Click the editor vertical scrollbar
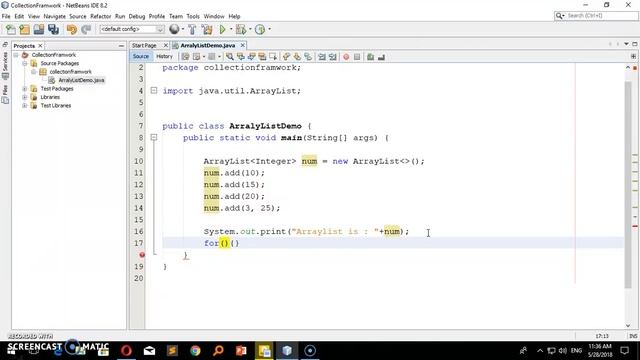The image size is (640, 360). (x=628, y=184)
